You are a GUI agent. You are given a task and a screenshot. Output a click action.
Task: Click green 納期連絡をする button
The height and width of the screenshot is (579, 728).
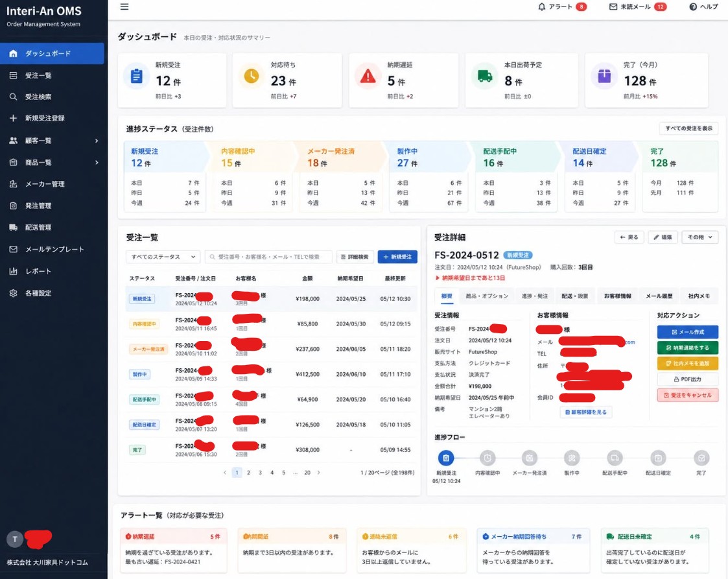pyautogui.click(x=688, y=348)
